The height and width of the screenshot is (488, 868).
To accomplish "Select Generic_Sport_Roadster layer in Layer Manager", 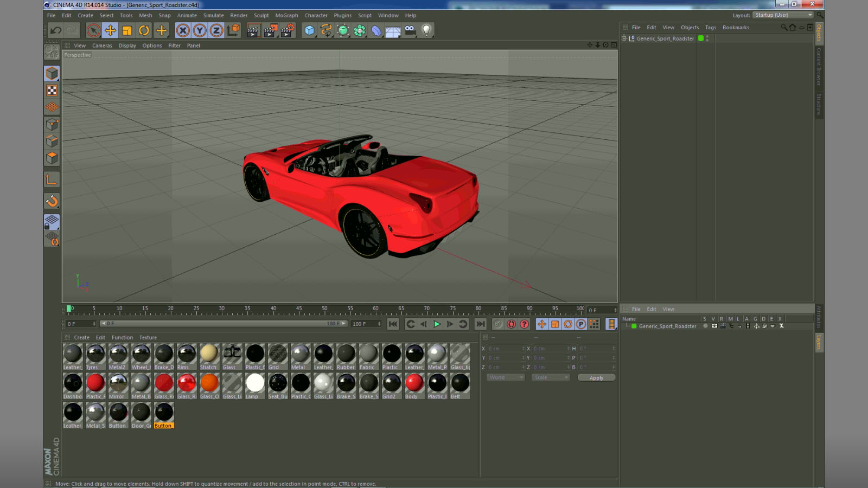I will pyautogui.click(x=667, y=326).
